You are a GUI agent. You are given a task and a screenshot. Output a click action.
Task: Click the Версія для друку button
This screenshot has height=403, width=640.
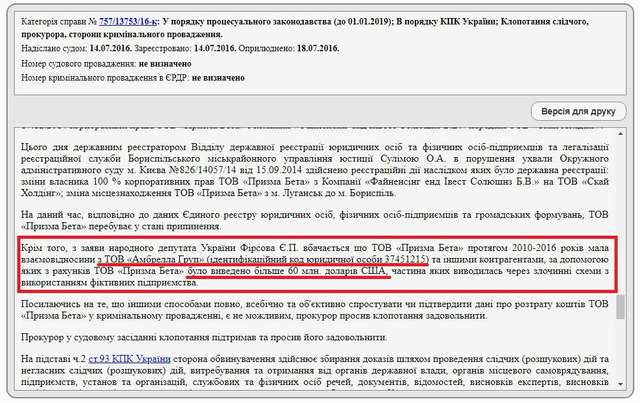pyautogui.click(x=578, y=111)
